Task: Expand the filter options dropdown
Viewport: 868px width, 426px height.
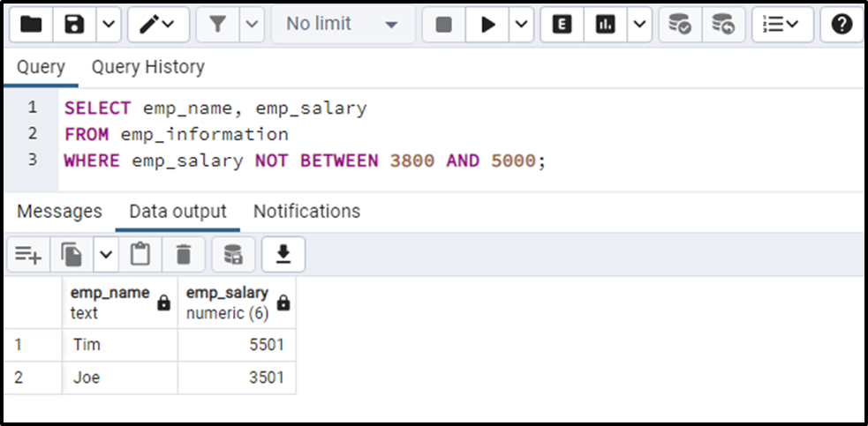Action: 252,25
